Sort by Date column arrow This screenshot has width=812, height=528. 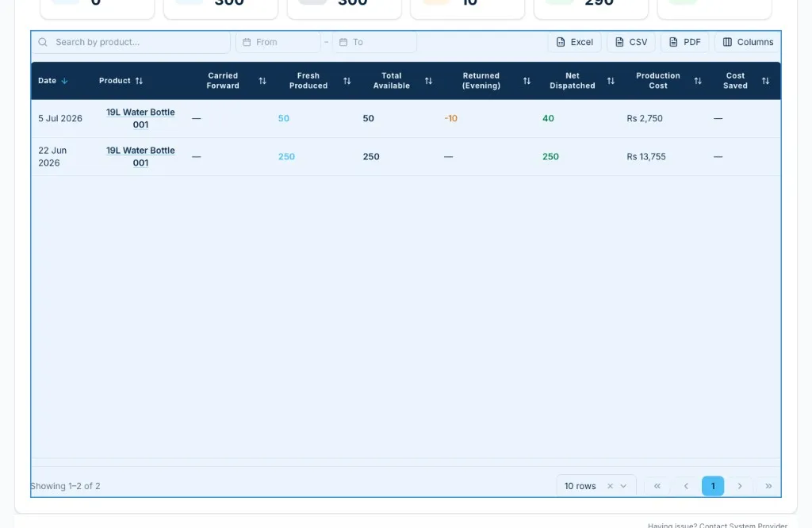[x=64, y=81]
